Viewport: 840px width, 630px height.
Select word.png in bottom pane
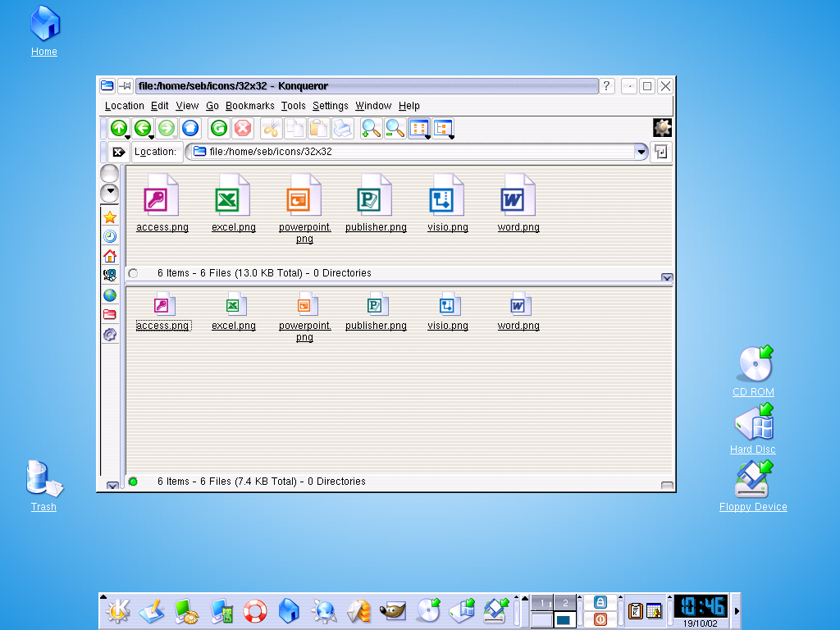click(x=518, y=311)
